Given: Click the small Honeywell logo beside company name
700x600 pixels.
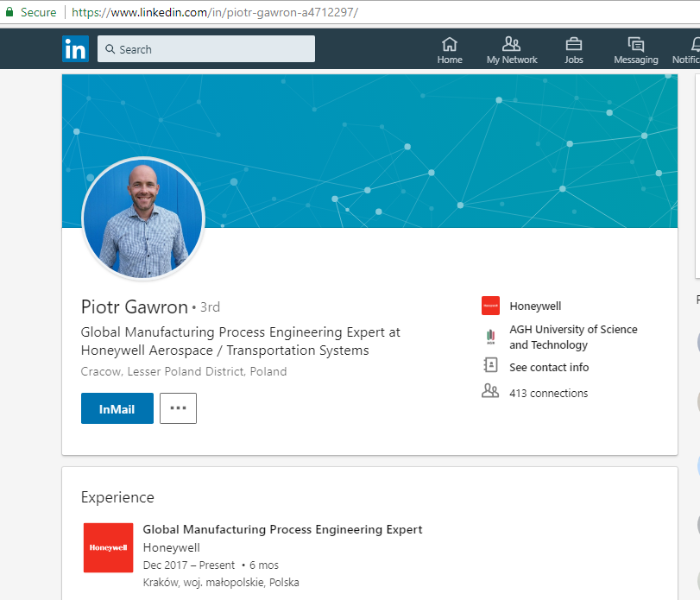Looking at the screenshot, I should [x=490, y=306].
